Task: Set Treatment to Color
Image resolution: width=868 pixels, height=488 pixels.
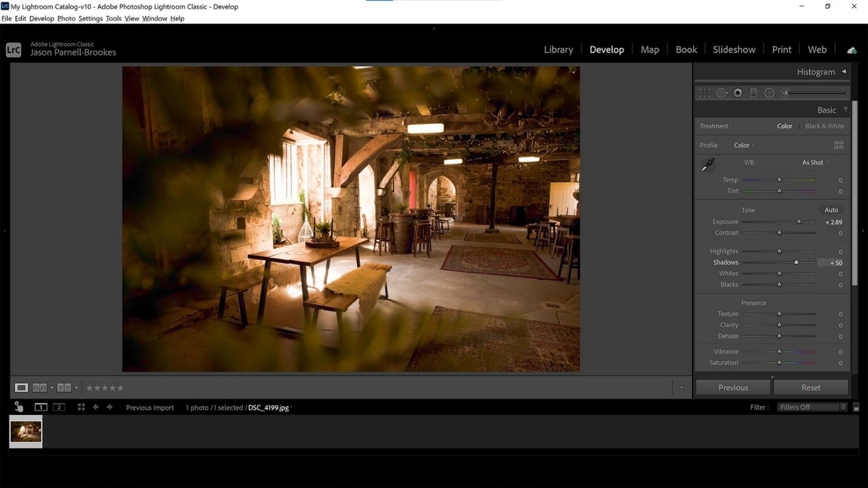Action: [x=784, y=126]
